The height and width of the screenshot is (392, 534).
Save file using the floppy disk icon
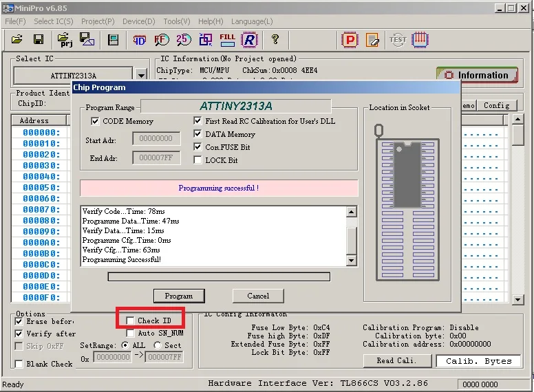click(39, 39)
